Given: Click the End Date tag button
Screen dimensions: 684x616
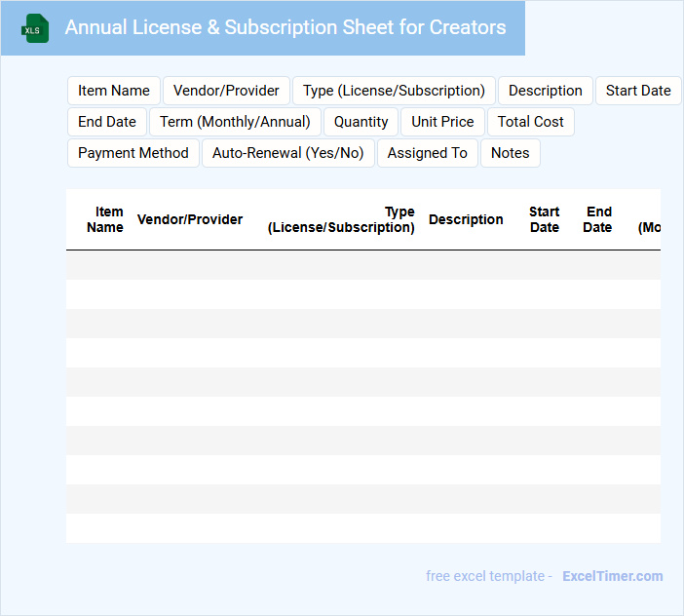Looking at the screenshot, I should (x=107, y=122).
